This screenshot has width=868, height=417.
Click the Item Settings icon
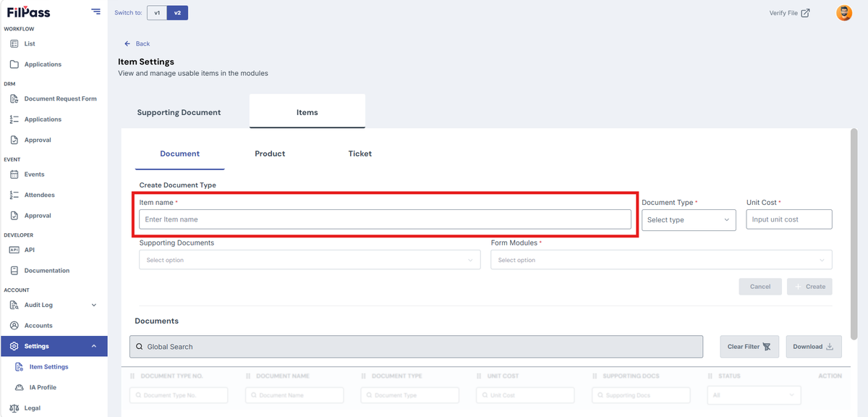20,367
